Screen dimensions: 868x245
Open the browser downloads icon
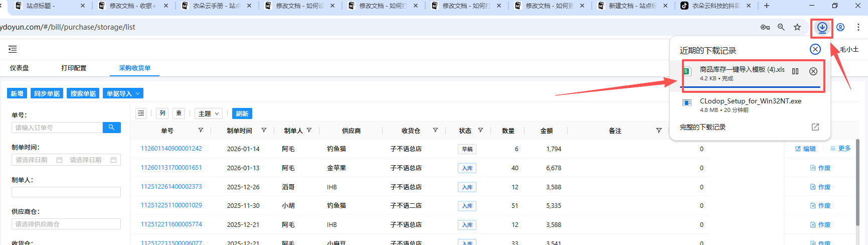822,28
